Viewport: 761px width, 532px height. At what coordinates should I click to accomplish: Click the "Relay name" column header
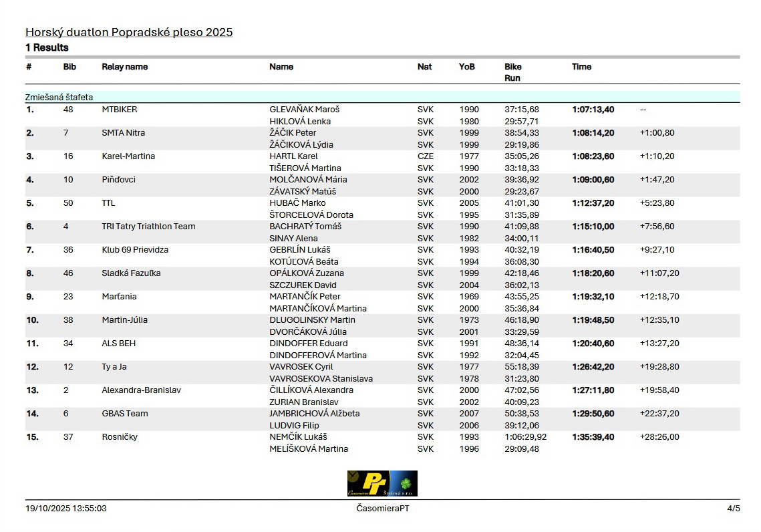pyautogui.click(x=124, y=67)
